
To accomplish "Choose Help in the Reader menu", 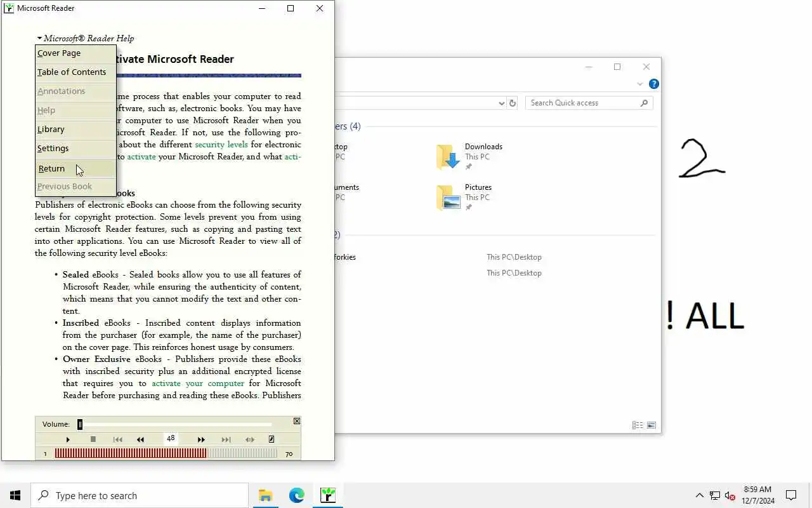I will (75, 110).
